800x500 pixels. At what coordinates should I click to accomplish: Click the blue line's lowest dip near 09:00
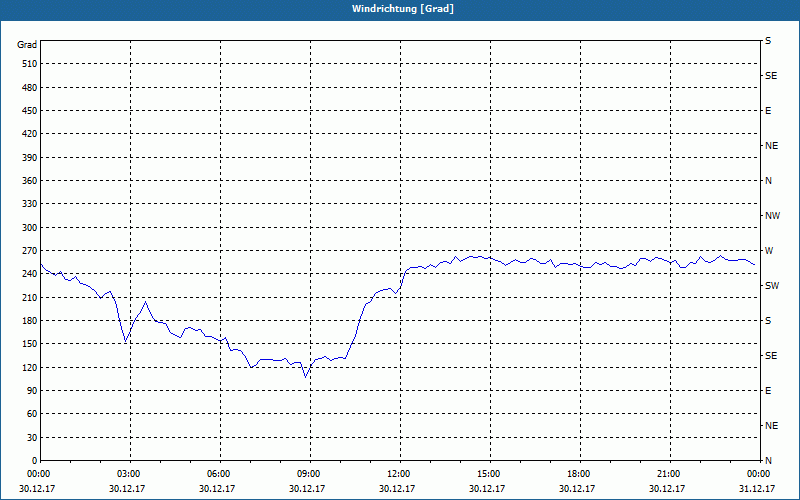306,377
